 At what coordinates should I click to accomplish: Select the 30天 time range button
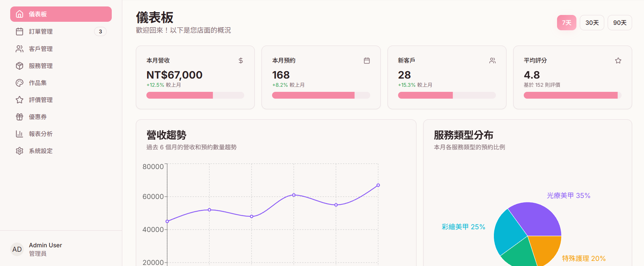[x=592, y=22]
